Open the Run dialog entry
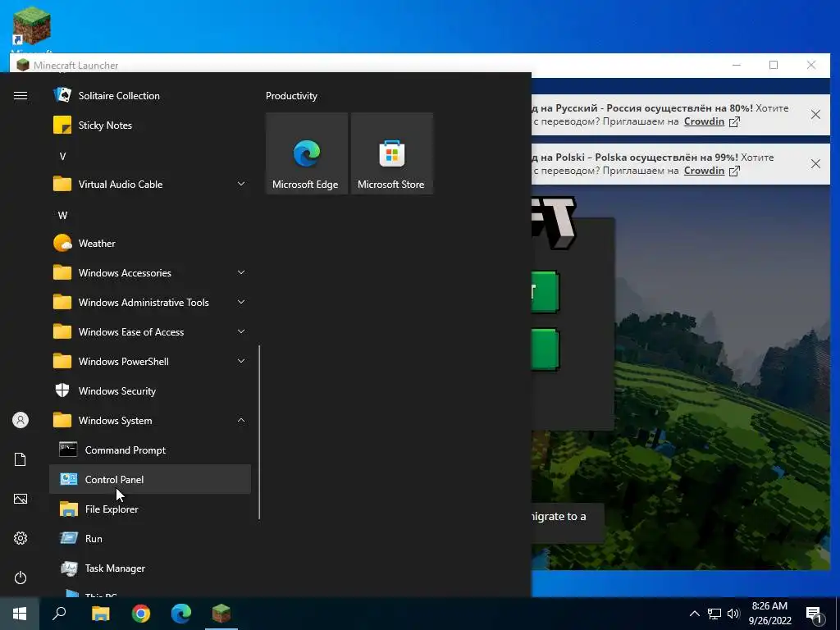This screenshot has height=630, width=840. tap(150, 538)
